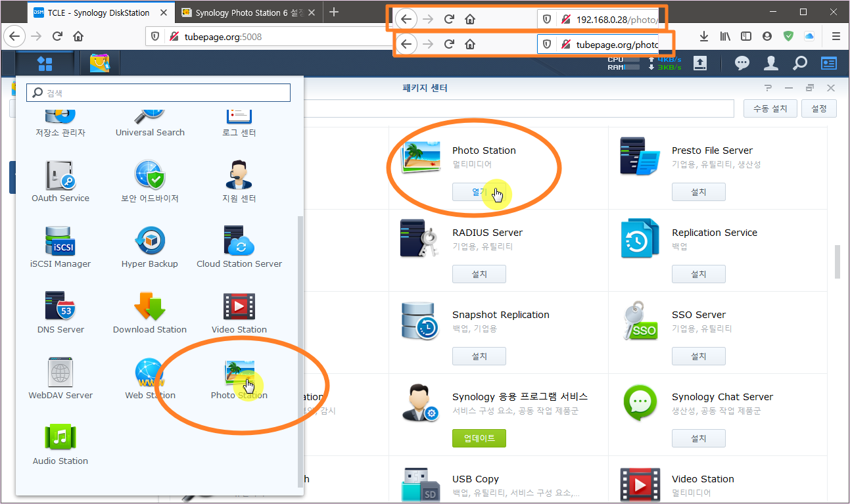850x504 pixels.
Task: Open the user options person icon
Action: click(771, 63)
